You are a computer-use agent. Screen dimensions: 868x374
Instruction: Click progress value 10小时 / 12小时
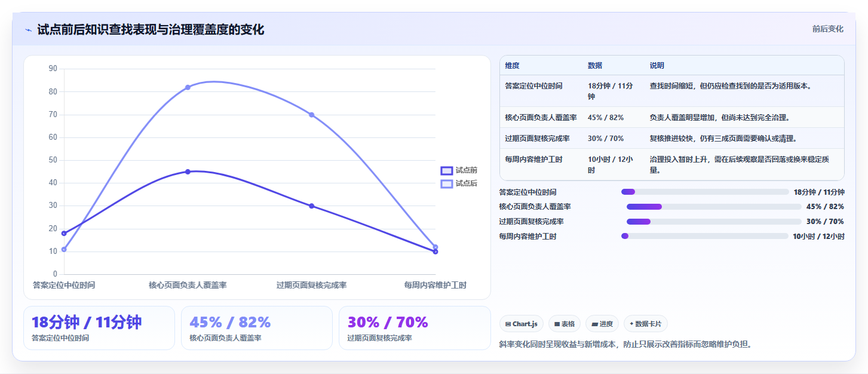819,236
